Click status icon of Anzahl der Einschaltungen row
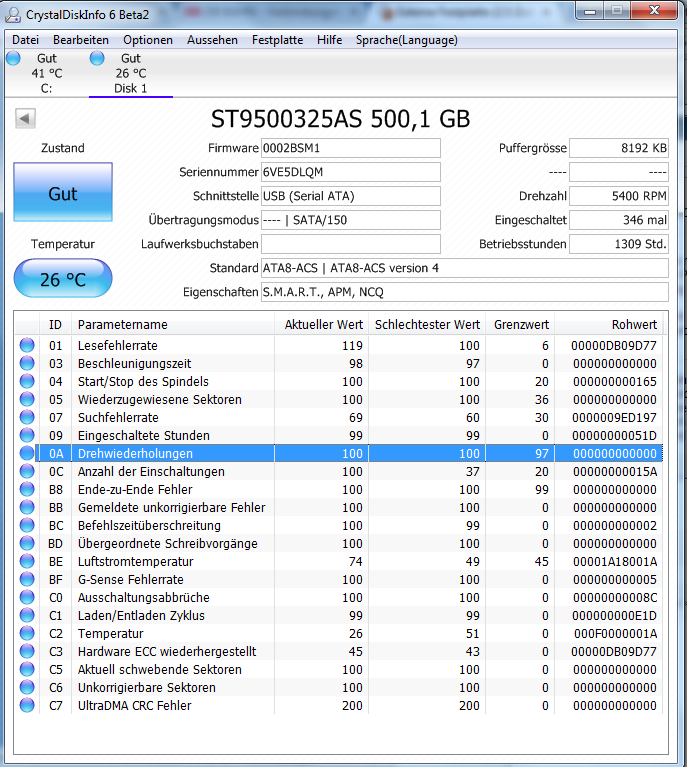687x767 pixels. coord(27,472)
